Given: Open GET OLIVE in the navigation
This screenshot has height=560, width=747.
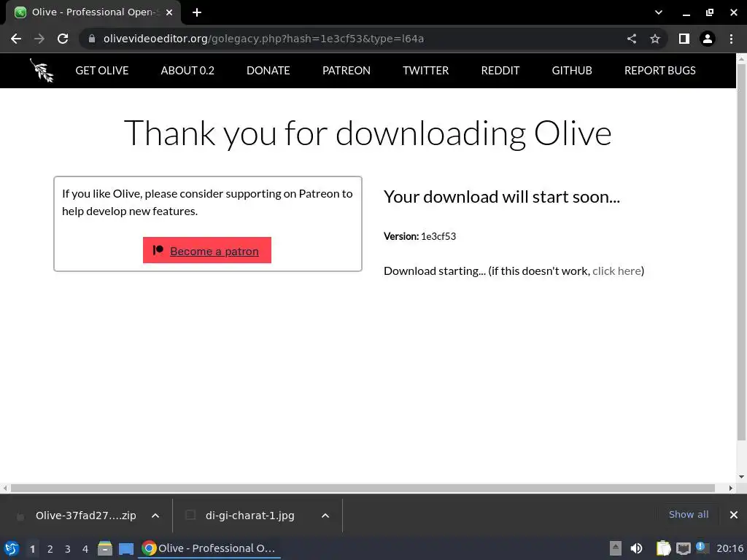Looking at the screenshot, I should [102, 71].
